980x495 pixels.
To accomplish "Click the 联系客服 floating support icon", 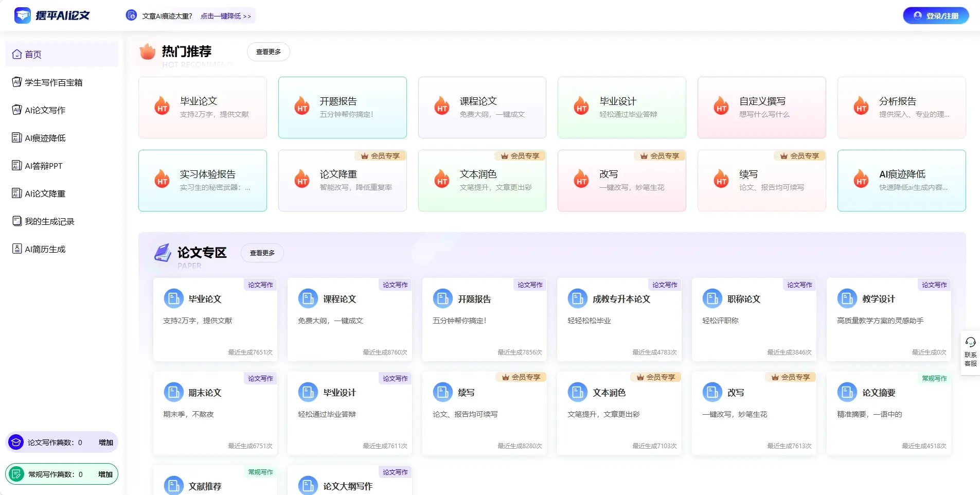I will (971, 352).
